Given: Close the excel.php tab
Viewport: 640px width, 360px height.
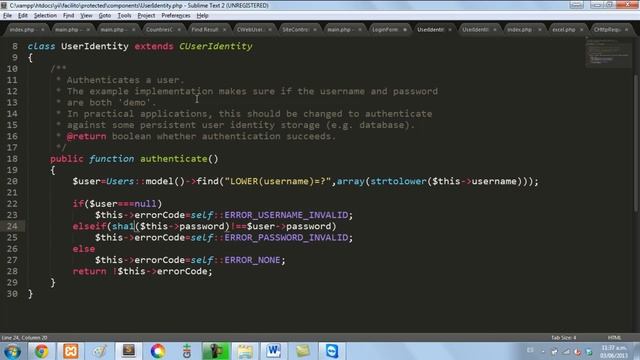Looking at the screenshot, I should coord(581,30).
